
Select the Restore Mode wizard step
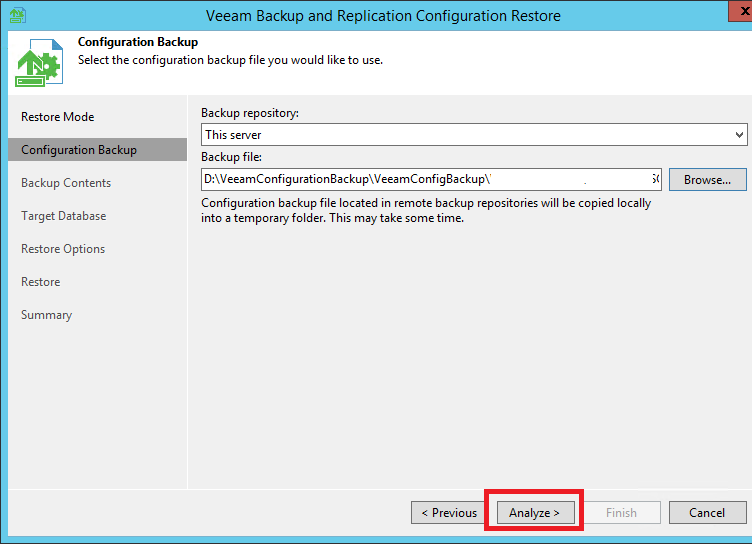tap(58, 117)
